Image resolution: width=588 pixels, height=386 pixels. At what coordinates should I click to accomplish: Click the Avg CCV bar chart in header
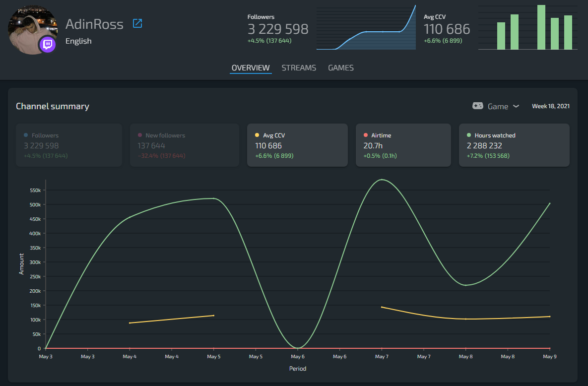(x=527, y=27)
